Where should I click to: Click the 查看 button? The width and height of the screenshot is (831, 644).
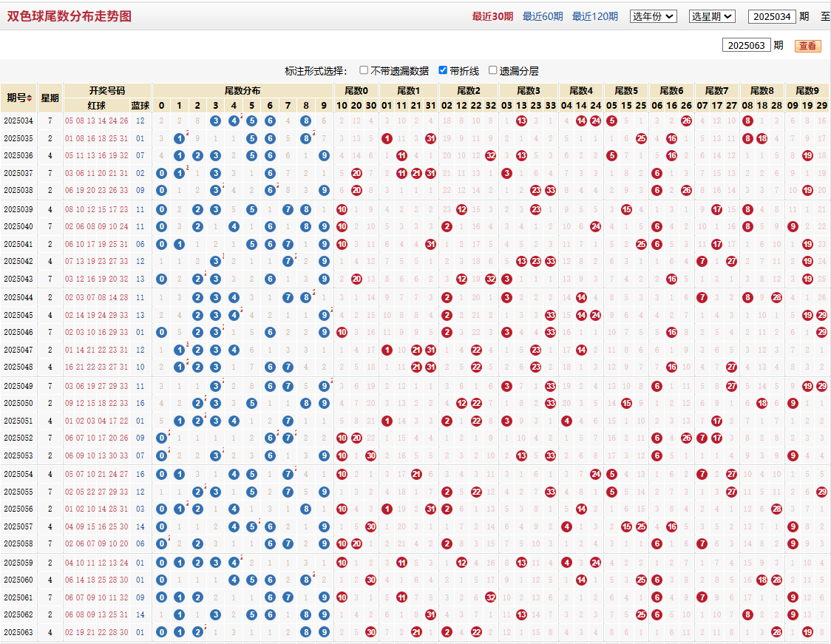tap(807, 46)
